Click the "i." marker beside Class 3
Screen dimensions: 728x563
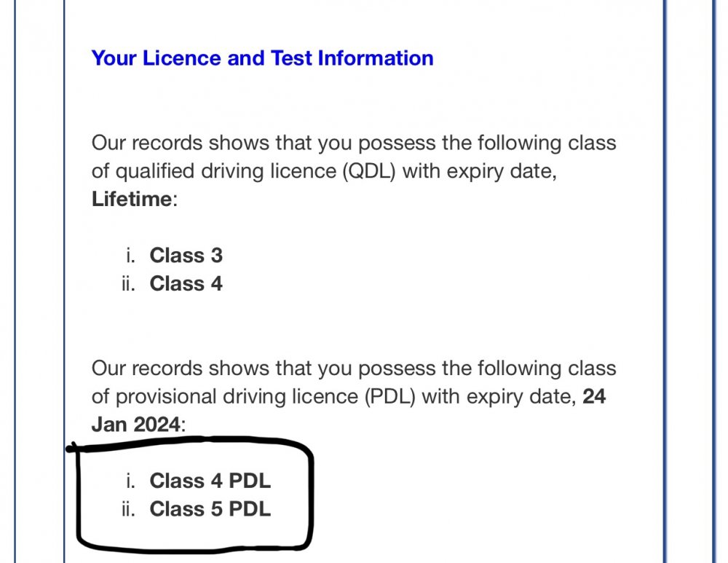point(130,256)
